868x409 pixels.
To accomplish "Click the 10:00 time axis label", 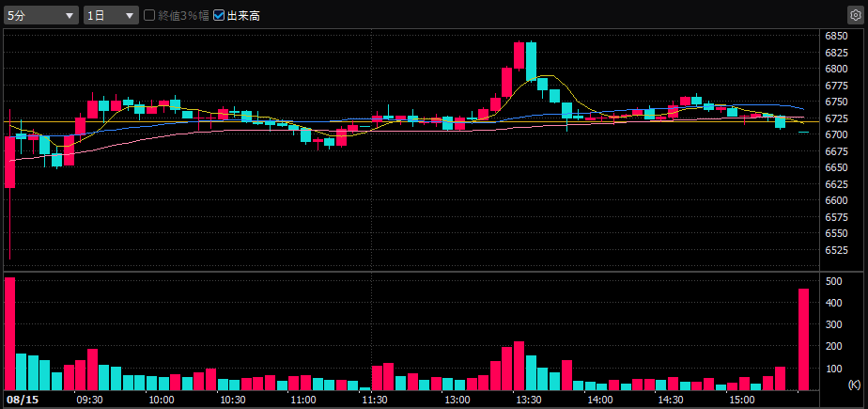I will pyautogui.click(x=161, y=400).
